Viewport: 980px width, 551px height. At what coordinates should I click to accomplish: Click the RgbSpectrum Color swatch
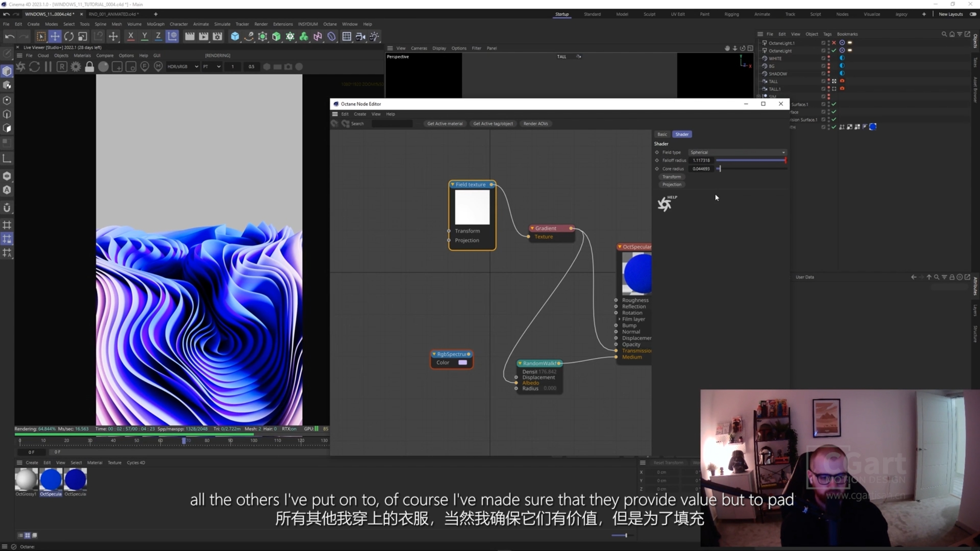[462, 362]
